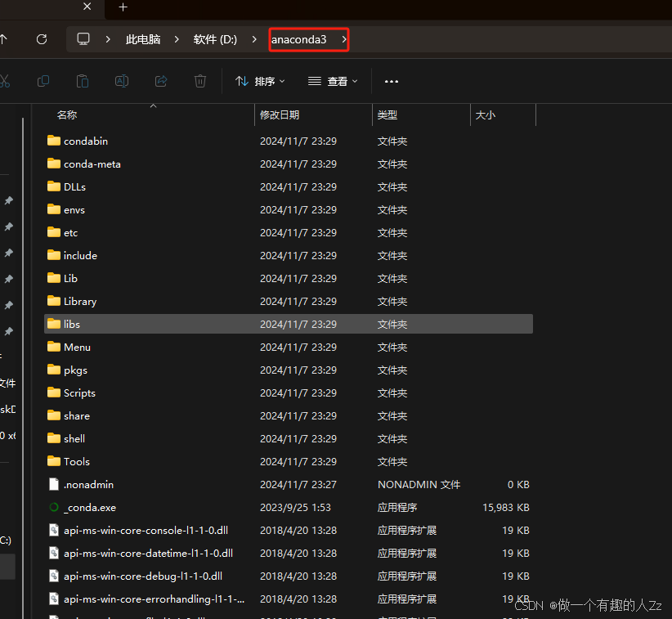Click the shell folder icon
The height and width of the screenshot is (619, 672).
pos(54,438)
